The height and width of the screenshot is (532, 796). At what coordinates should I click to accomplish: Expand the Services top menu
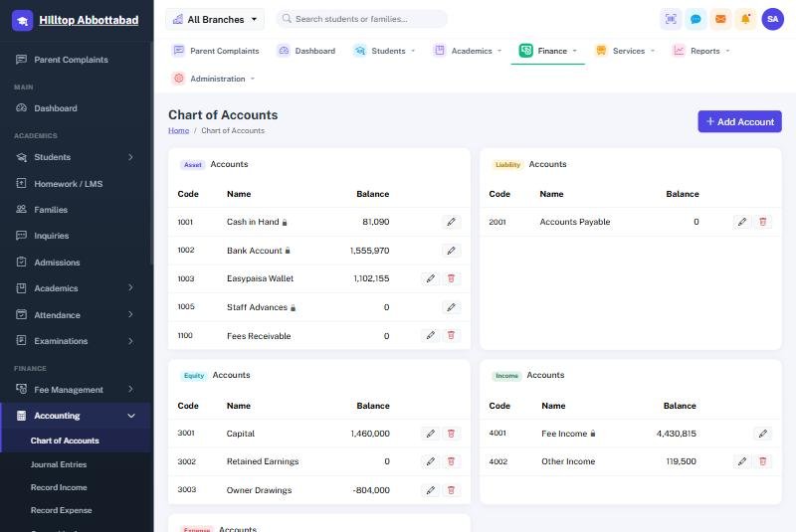tap(625, 51)
